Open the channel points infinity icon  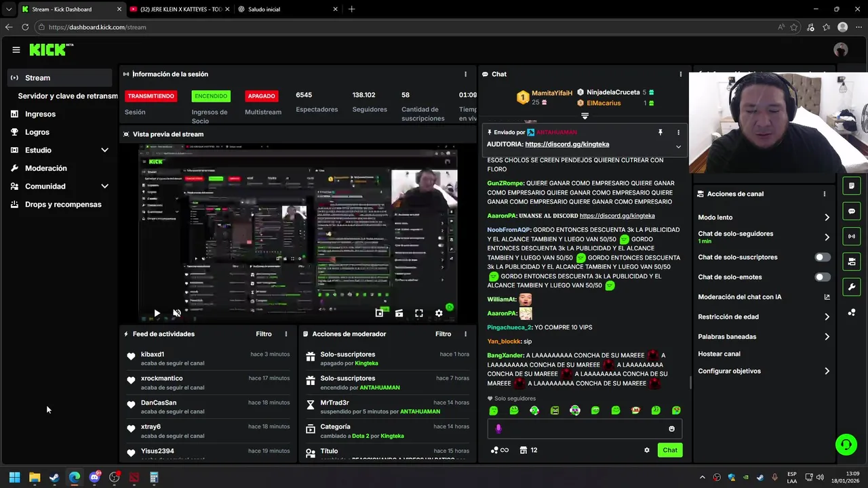499,450
